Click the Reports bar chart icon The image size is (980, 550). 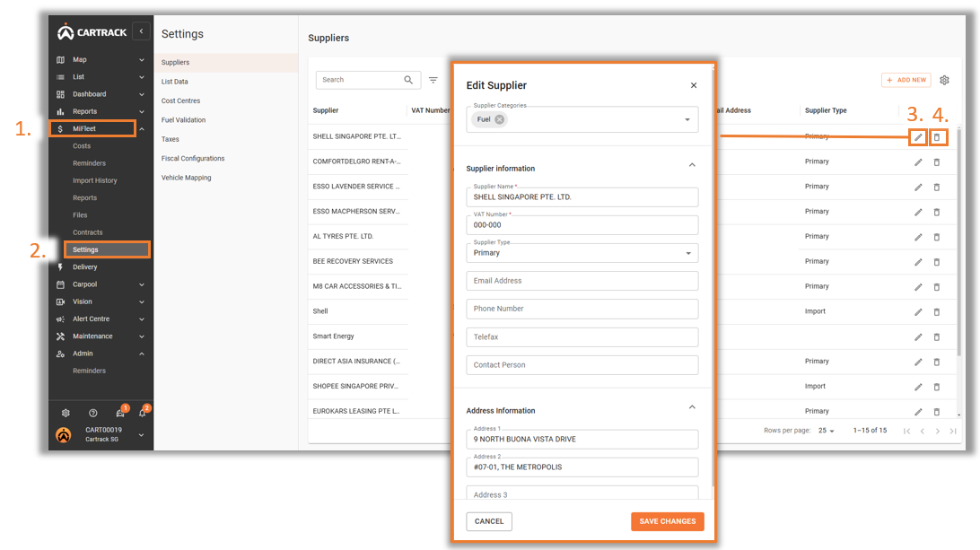click(61, 112)
